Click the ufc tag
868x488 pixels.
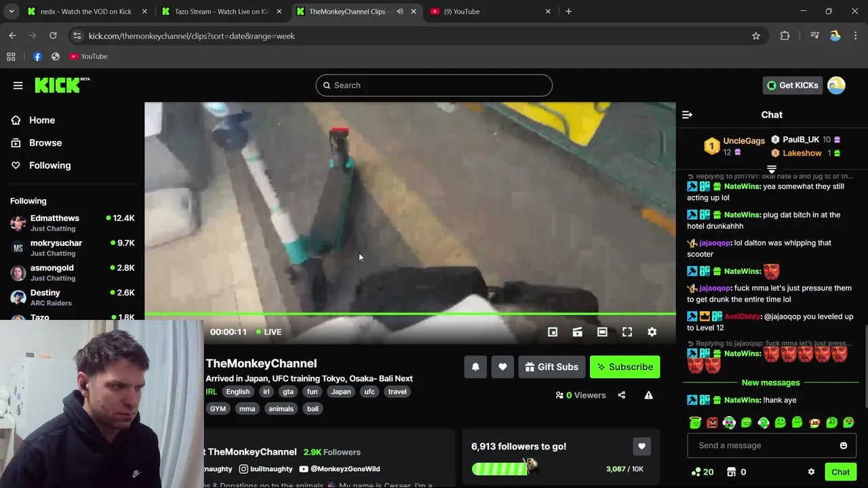(370, 392)
